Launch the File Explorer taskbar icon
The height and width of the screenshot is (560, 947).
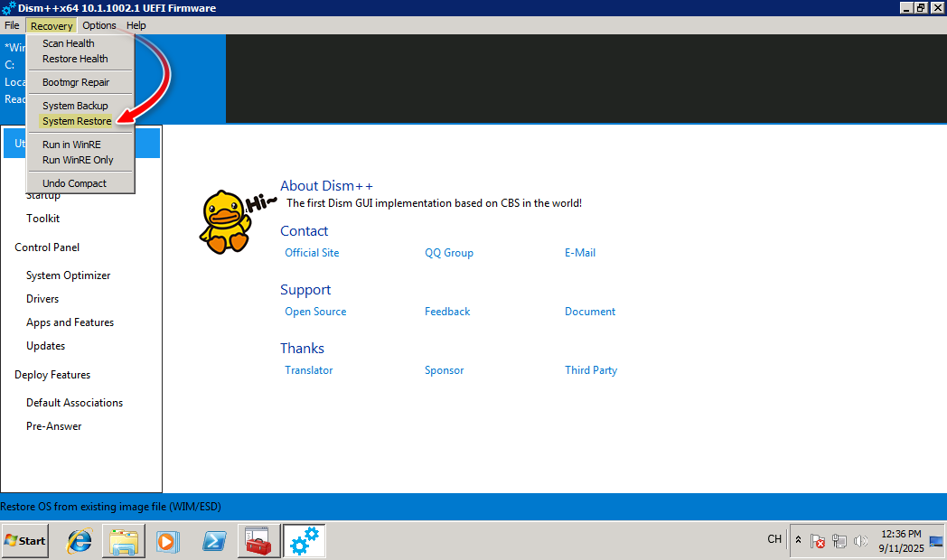[124, 541]
